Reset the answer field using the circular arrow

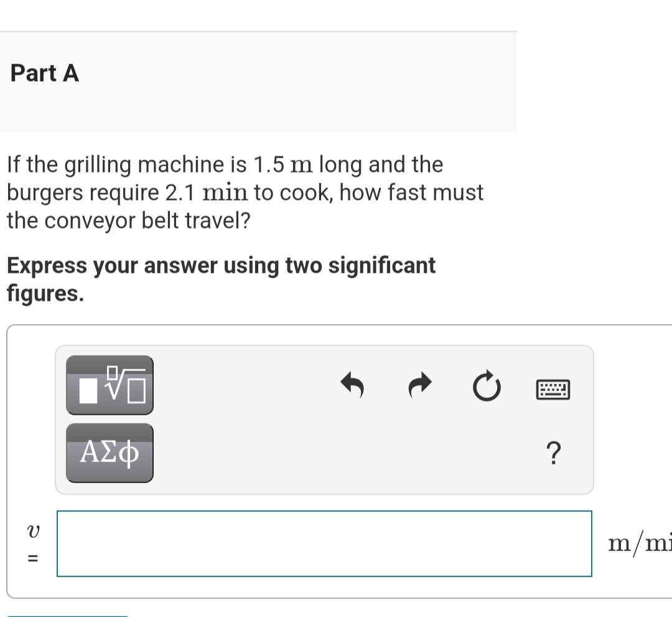point(487,386)
